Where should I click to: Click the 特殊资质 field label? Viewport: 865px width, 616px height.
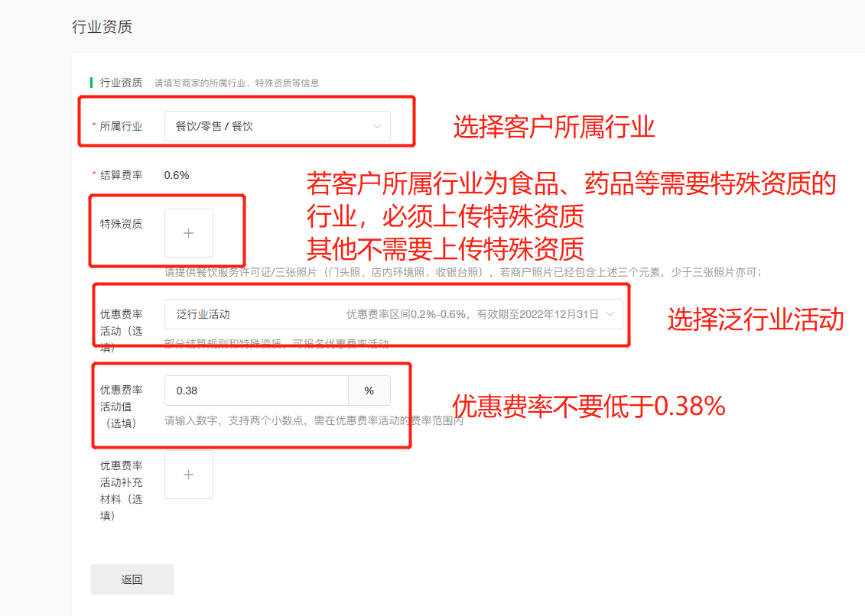[121, 224]
